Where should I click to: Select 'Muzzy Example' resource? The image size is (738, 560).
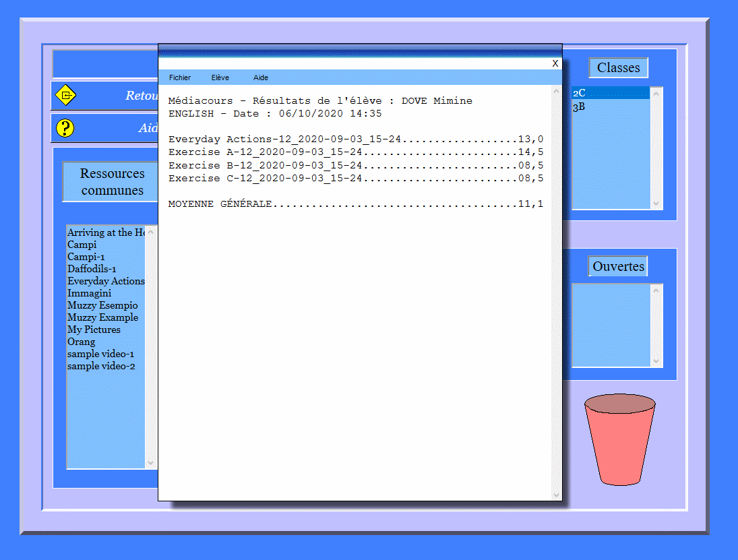(106, 317)
